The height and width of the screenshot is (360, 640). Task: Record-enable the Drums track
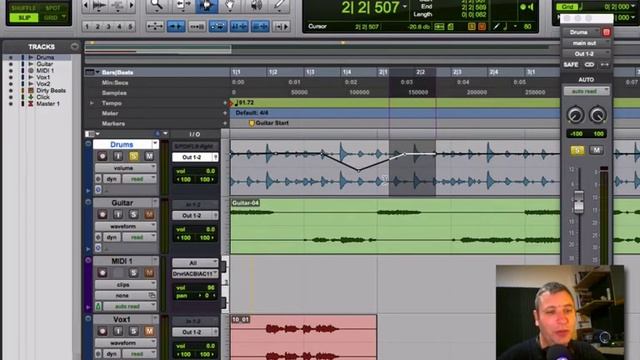pos(102,156)
